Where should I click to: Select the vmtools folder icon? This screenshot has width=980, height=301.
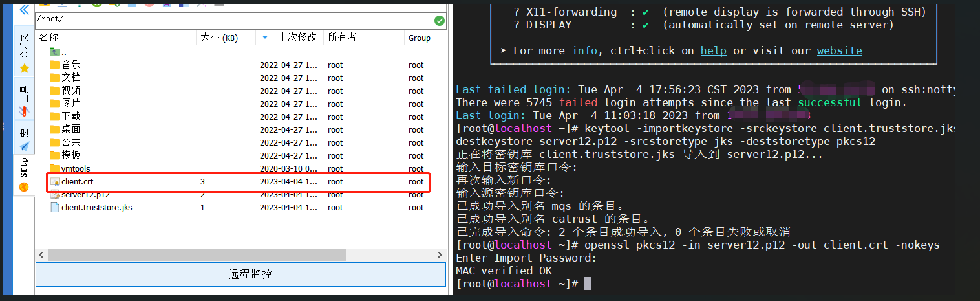click(55, 168)
